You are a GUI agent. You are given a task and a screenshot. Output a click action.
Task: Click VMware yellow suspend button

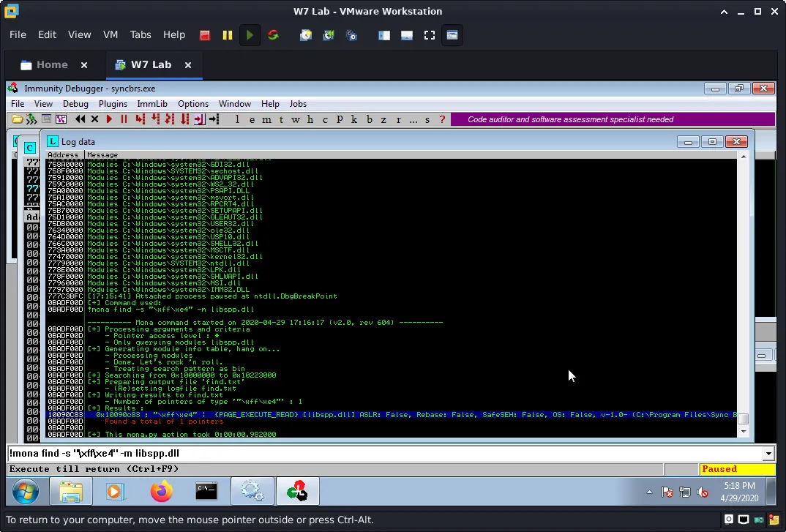[x=228, y=35]
